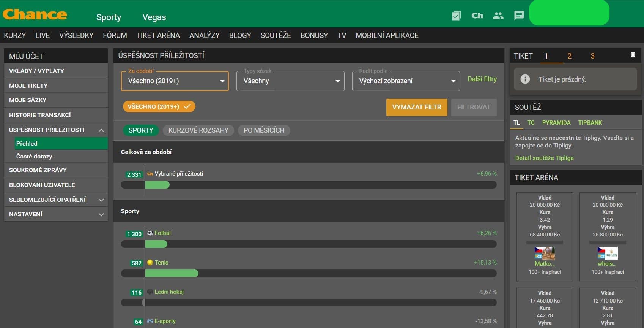Open TV in navigation bar
The height and width of the screenshot is (328, 644).
point(342,35)
